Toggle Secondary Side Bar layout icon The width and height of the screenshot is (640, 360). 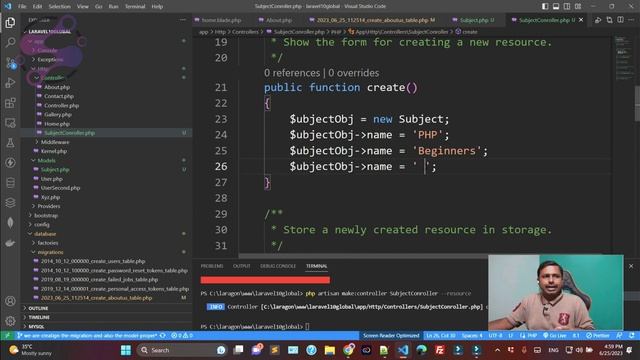pos(567,6)
